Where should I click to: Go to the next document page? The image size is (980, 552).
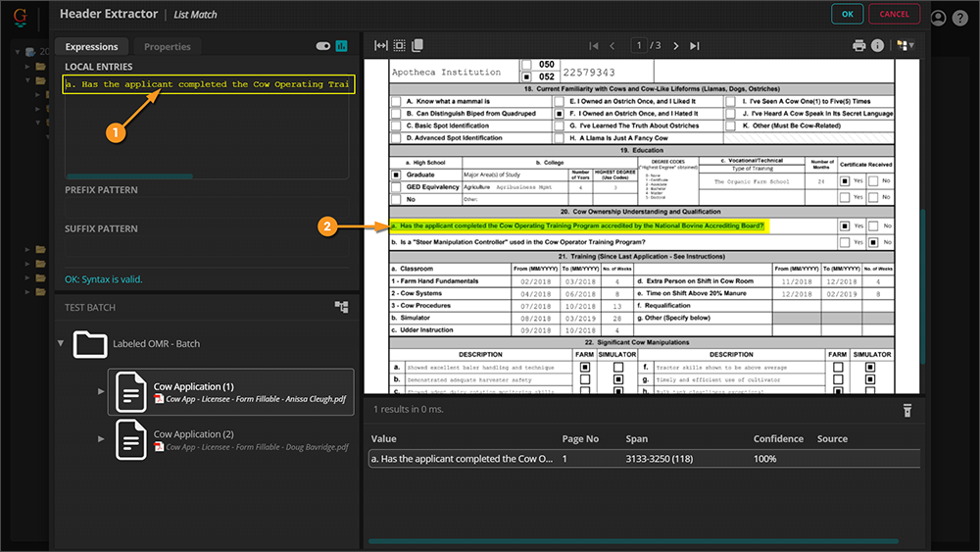675,46
